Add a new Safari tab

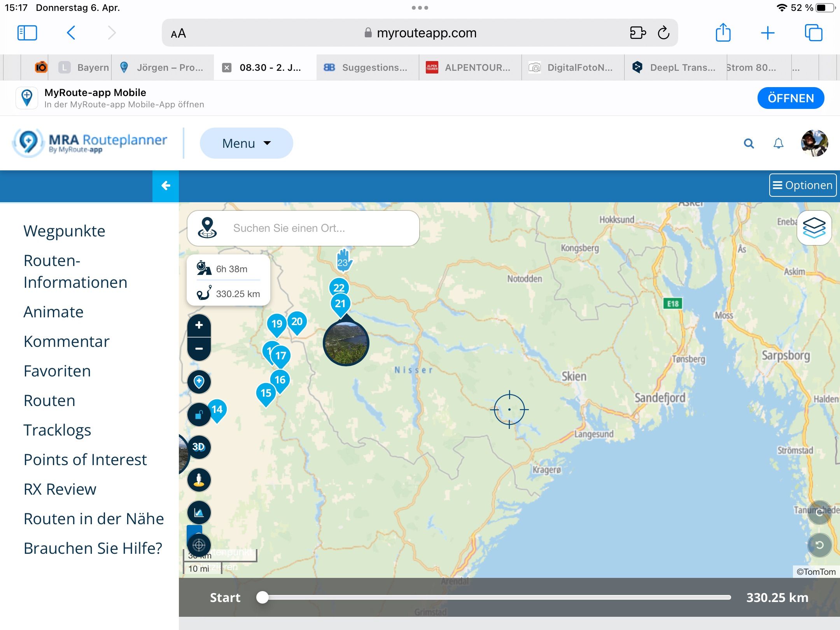(768, 33)
